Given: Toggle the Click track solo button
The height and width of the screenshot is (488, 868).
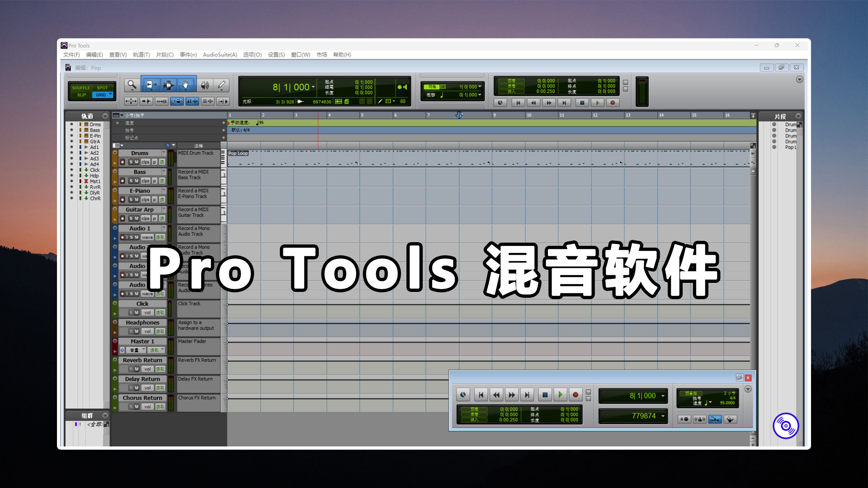Looking at the screenshot, I should 131,313.
